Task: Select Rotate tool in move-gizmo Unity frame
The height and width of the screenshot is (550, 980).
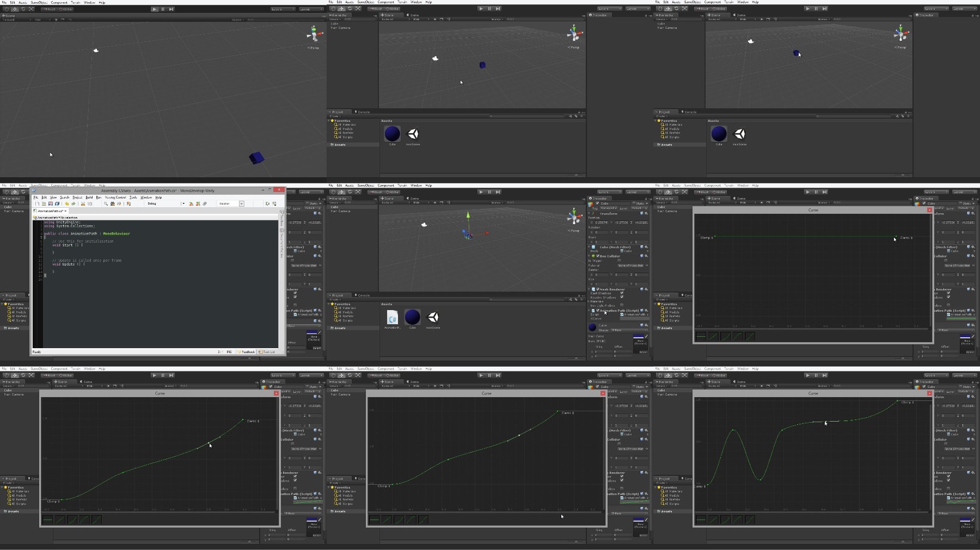Action: pos(350,192)
